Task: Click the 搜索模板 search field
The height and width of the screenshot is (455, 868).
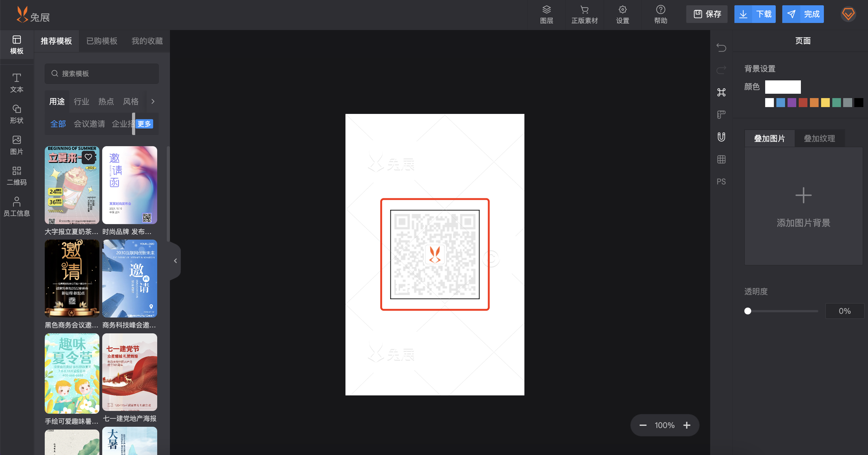Action: [x=101, y=73]
